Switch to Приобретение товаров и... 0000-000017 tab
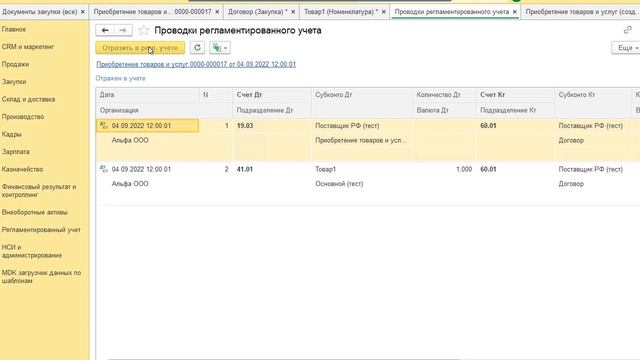640x360 pixels. coord(152,12)
